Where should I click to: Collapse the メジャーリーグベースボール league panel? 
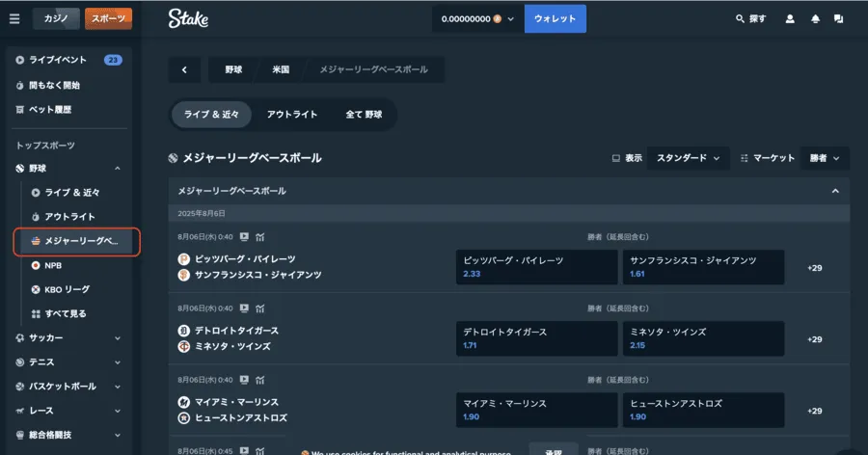tap(835, 191)
